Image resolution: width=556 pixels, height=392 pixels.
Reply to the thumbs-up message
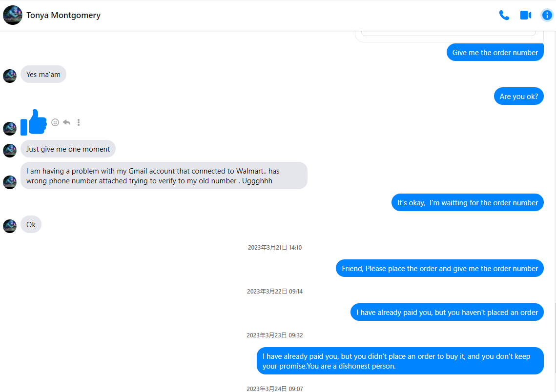tap(67, 122)
